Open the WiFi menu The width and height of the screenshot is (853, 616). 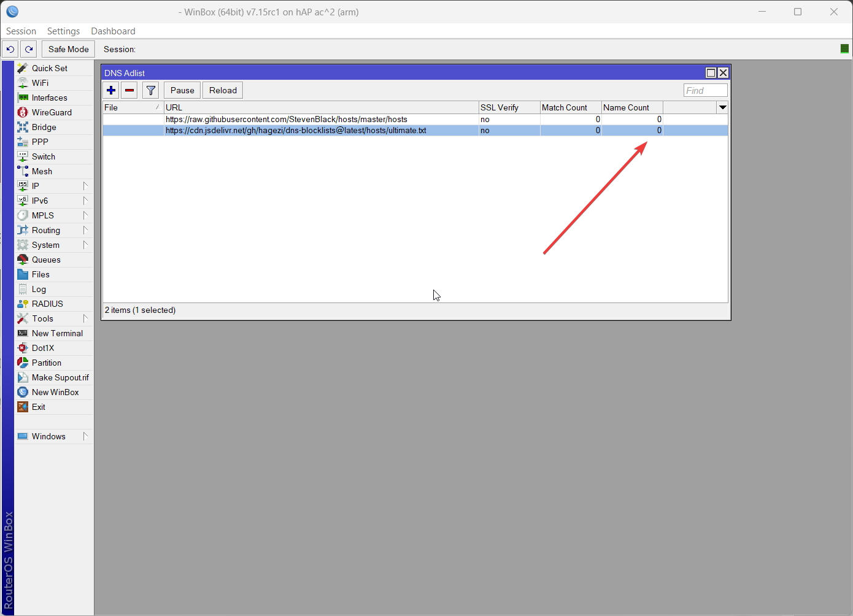pyautogui.click(x=54, y=83)
